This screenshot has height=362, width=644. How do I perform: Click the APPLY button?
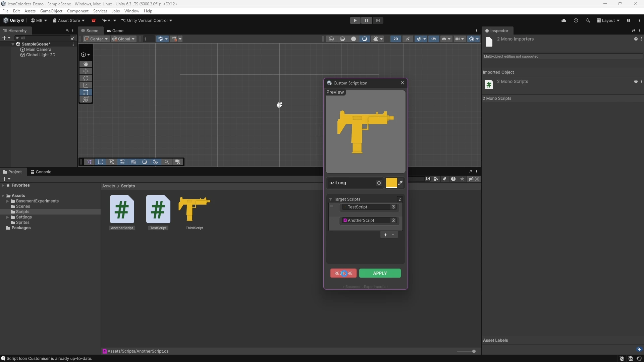pyautogui.click(x=380, y=273)
